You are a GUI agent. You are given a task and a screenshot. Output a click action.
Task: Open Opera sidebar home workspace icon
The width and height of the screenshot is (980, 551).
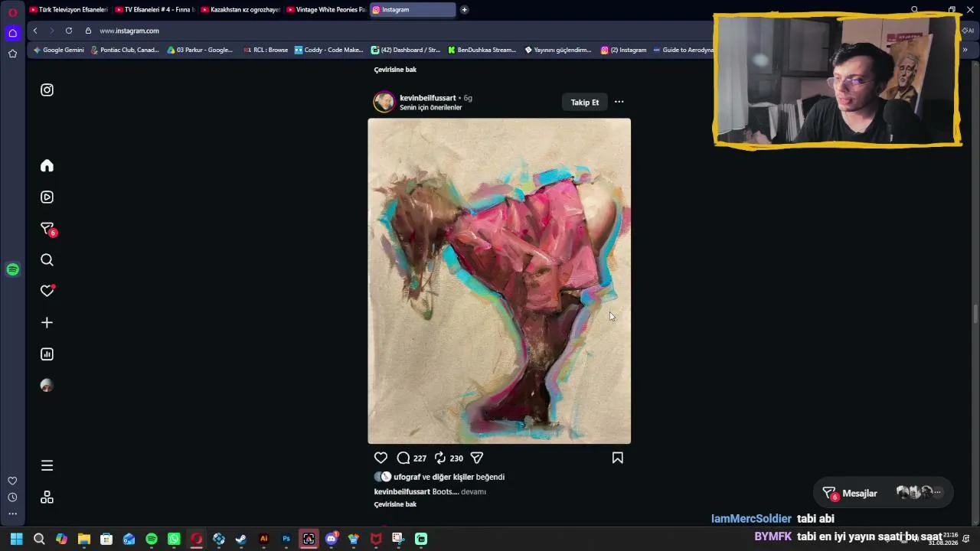click(12, 33)
